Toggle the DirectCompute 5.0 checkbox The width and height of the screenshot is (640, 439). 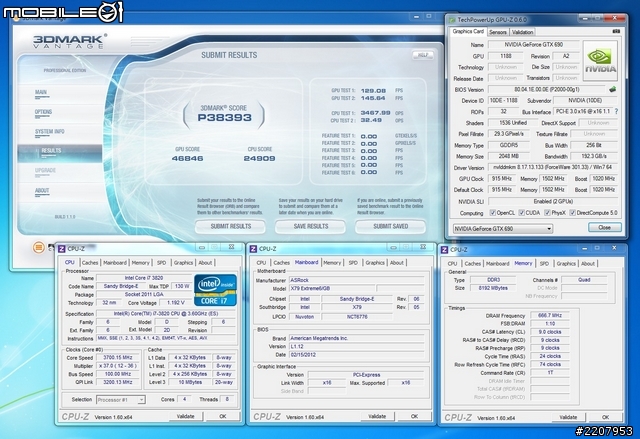pyautogui.click(x=573, y=213)
